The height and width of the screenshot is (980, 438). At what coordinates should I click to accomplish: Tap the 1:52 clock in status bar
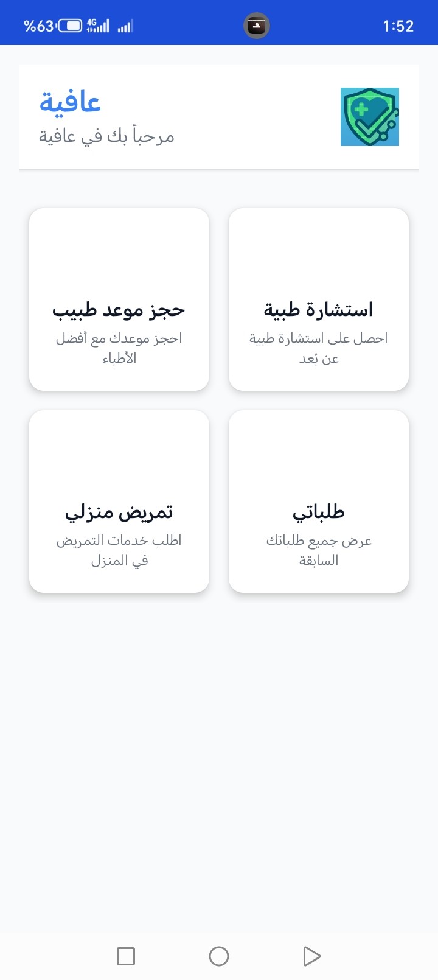point(398,26)
